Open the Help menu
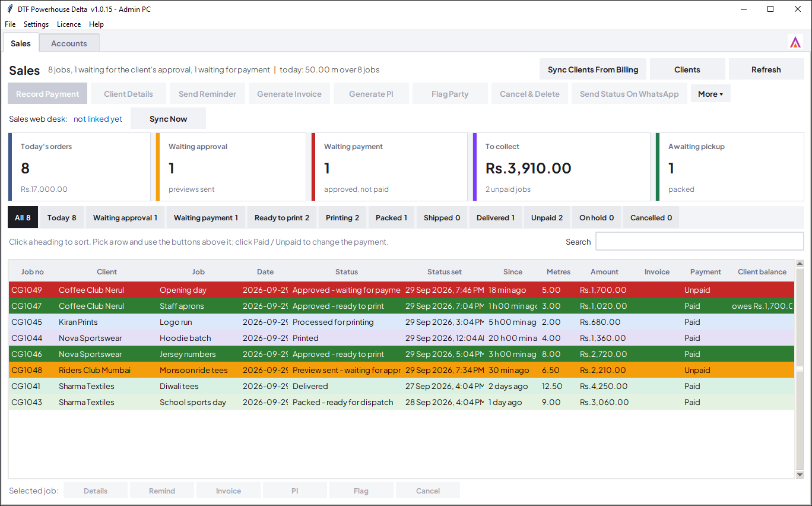Image resolution: width=812 pixels, height=506 pixels. tap(96, 24)
